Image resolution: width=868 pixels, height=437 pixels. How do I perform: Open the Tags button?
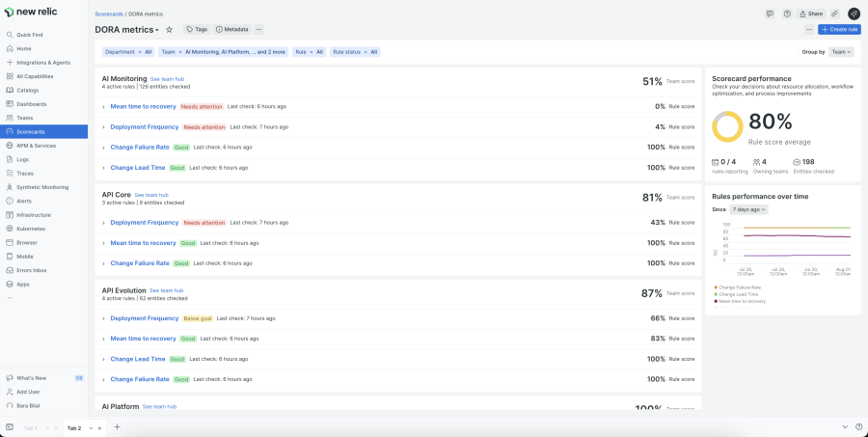197,29
